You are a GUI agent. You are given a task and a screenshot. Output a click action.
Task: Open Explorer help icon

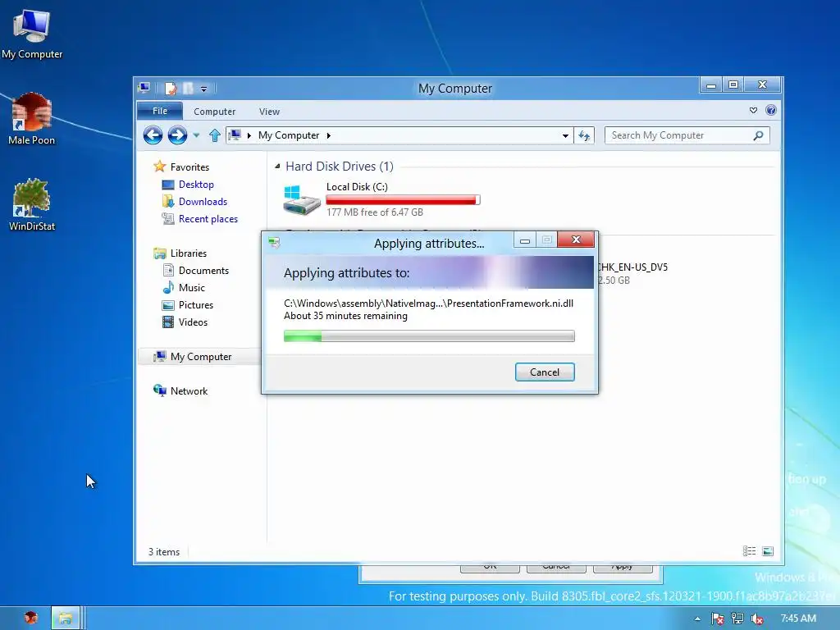coord(771,111)
